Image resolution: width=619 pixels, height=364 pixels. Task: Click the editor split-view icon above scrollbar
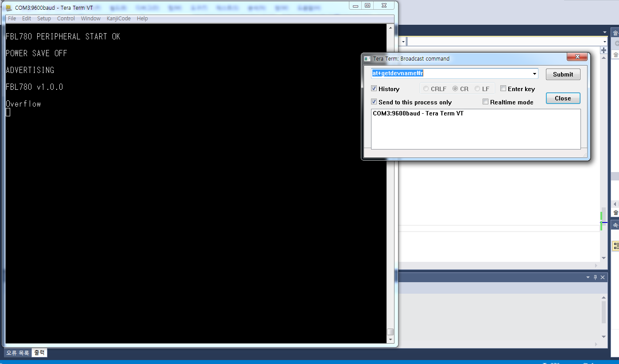pyautogui.click(x=604, y=50)
